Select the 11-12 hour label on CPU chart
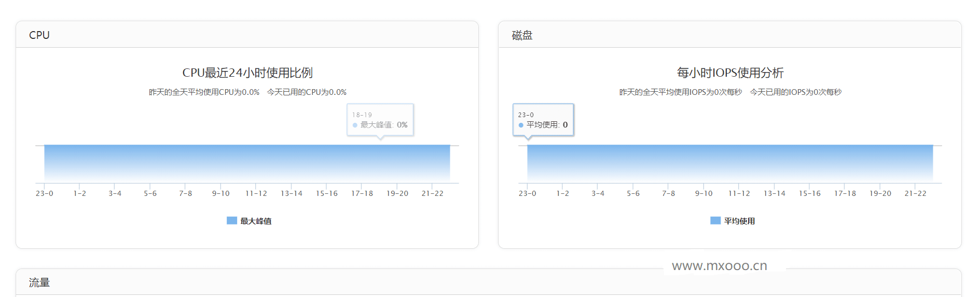Screen dimensions: 980x297 (x=256, y=193)
